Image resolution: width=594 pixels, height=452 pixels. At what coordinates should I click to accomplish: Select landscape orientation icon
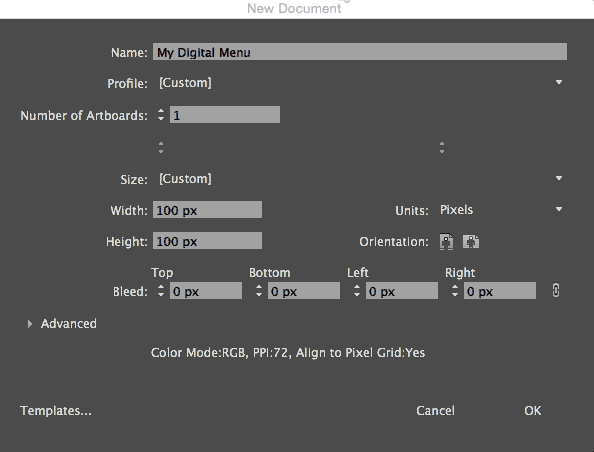471,242
